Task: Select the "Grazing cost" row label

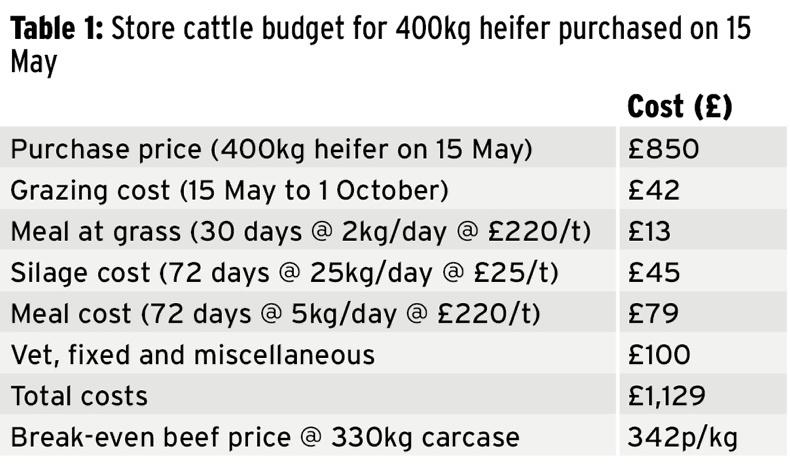Action: point(229,190)
